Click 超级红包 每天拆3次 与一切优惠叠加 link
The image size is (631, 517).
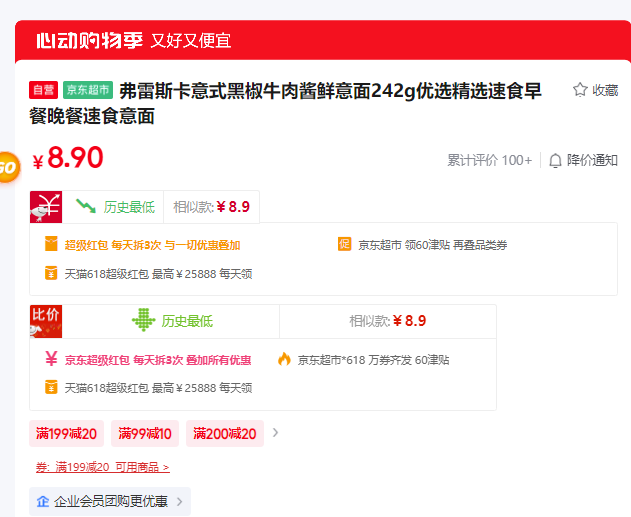point(152,245)
